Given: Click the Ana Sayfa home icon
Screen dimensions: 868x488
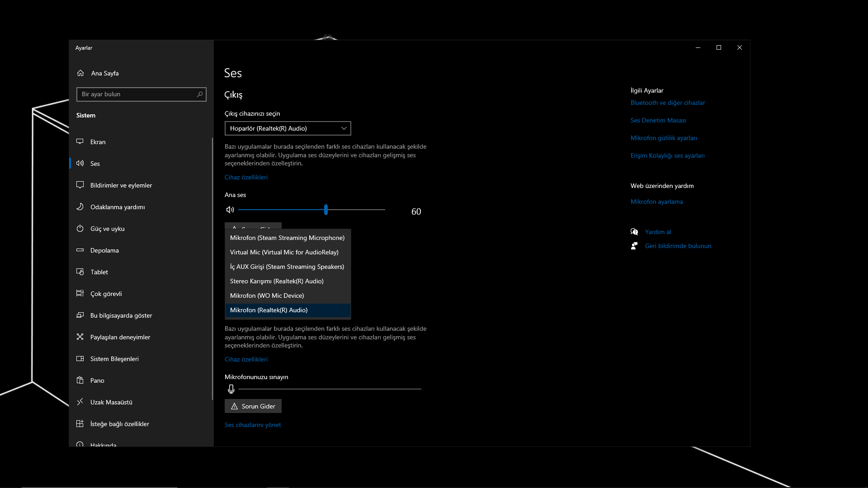Looking at the screenshot, I should click(x=80, y=73).
